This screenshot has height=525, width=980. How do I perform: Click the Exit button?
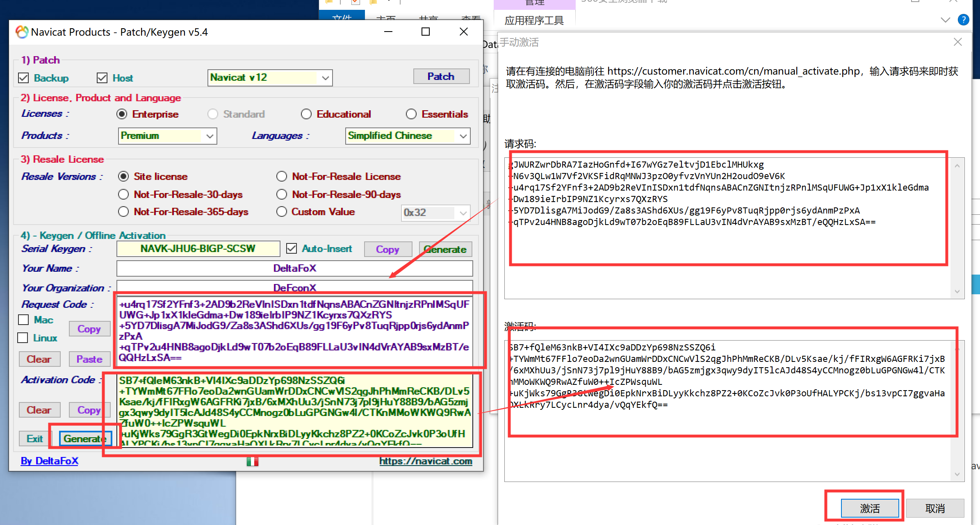point(34,439)
